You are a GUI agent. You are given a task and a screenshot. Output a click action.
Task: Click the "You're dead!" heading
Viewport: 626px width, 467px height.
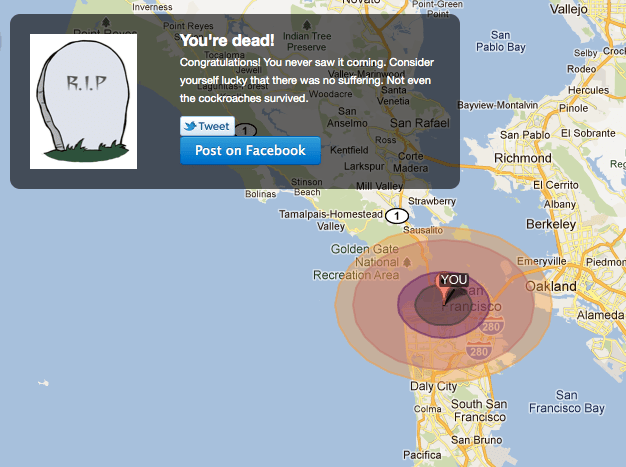pyautogui.click(x=227, y=40)
